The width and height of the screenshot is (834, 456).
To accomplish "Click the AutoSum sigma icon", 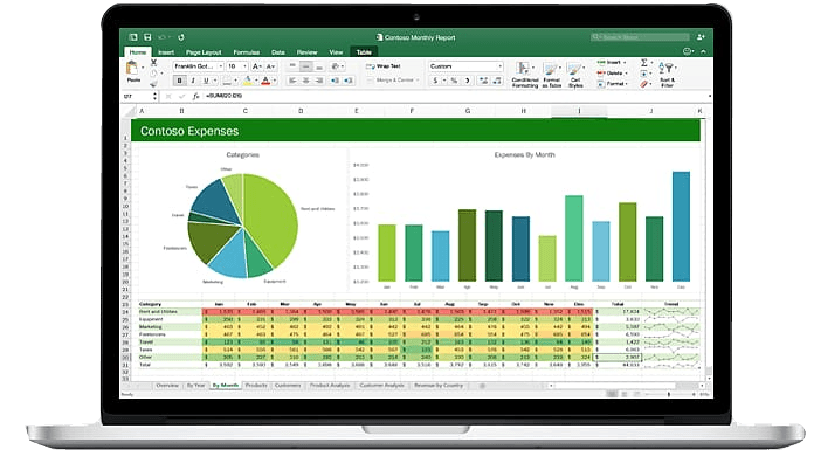I will click(x=644, y=63).
